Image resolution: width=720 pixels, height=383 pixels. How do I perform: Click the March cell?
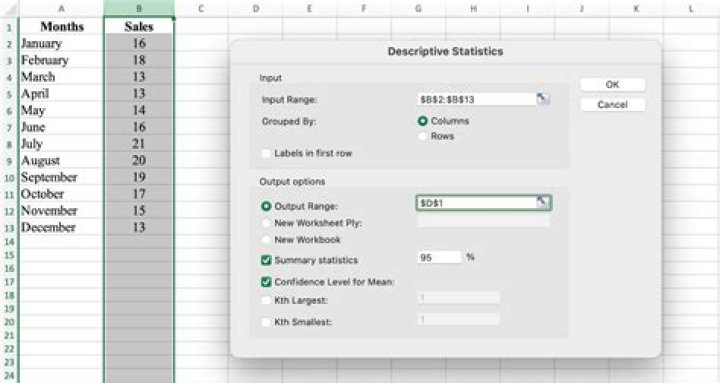(x=62, y=77)
